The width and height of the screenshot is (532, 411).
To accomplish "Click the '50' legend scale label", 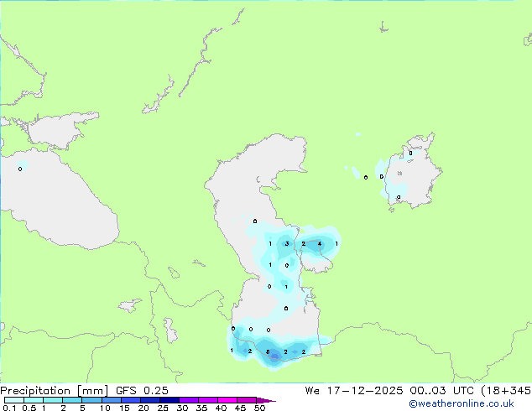I will [259, 408].
